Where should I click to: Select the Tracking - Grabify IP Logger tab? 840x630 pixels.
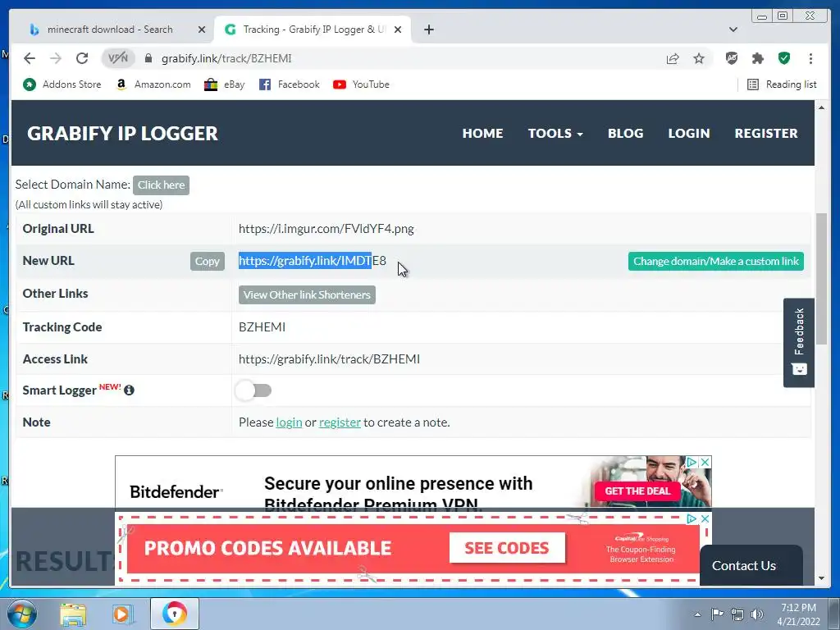[313, 30]
